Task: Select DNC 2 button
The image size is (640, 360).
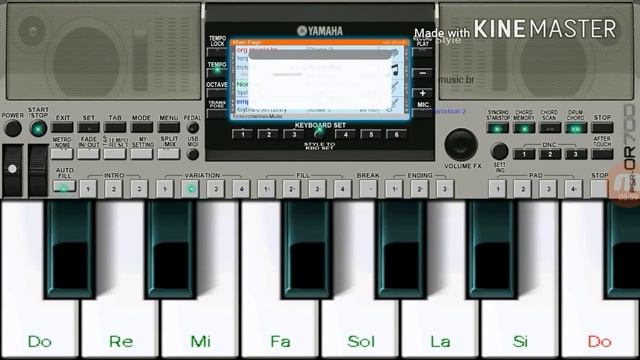Action: point(550,154)
